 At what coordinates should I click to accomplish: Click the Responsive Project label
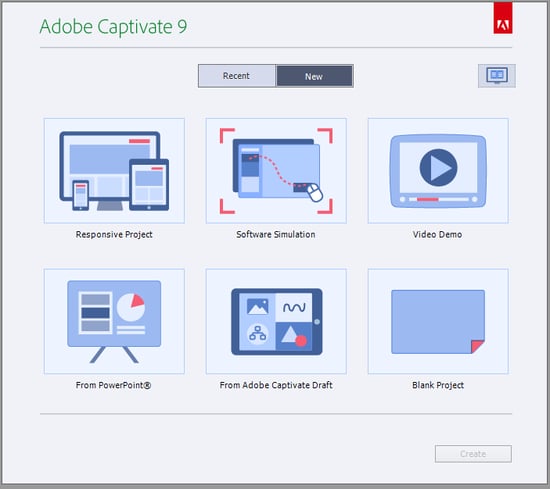[x=114, y=234]
